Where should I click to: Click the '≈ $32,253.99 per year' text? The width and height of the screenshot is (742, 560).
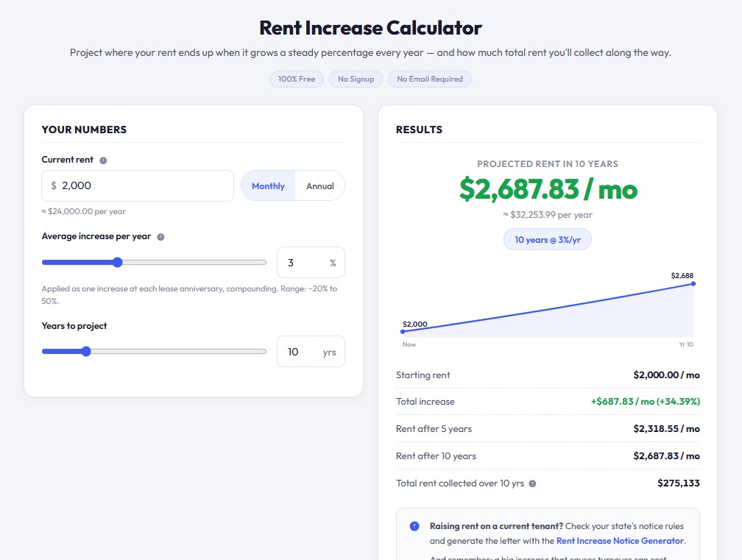click(x=548, y=215)
